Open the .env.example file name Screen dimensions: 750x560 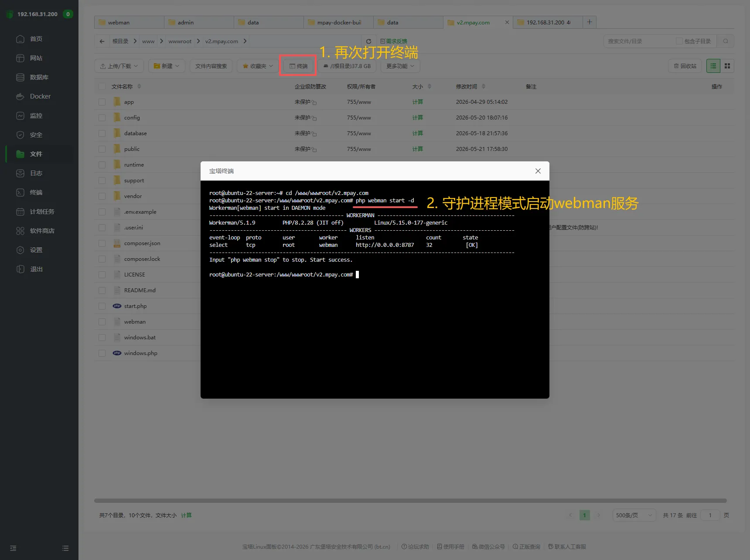(140, 212)
